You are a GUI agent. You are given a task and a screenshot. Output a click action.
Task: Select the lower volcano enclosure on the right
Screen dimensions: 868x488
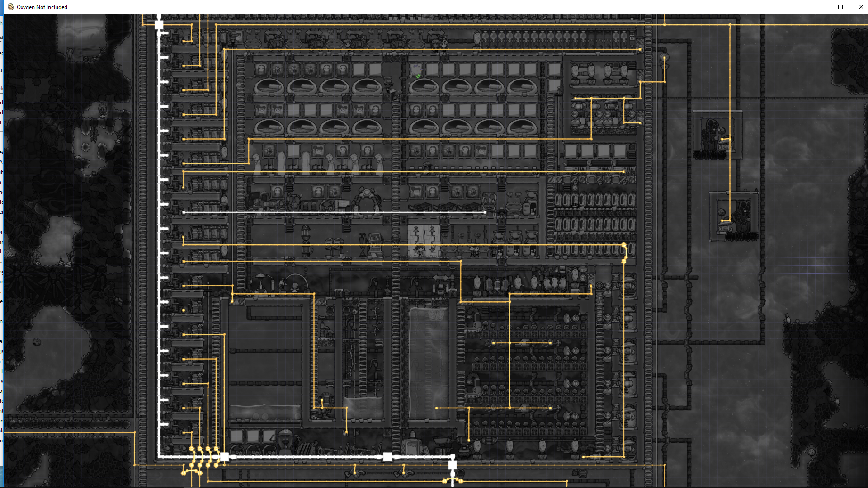click(x=734, y=217)
